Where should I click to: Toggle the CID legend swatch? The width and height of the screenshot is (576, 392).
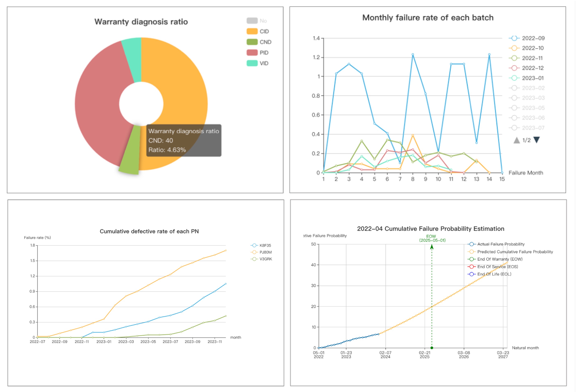(x=252, y=31)
